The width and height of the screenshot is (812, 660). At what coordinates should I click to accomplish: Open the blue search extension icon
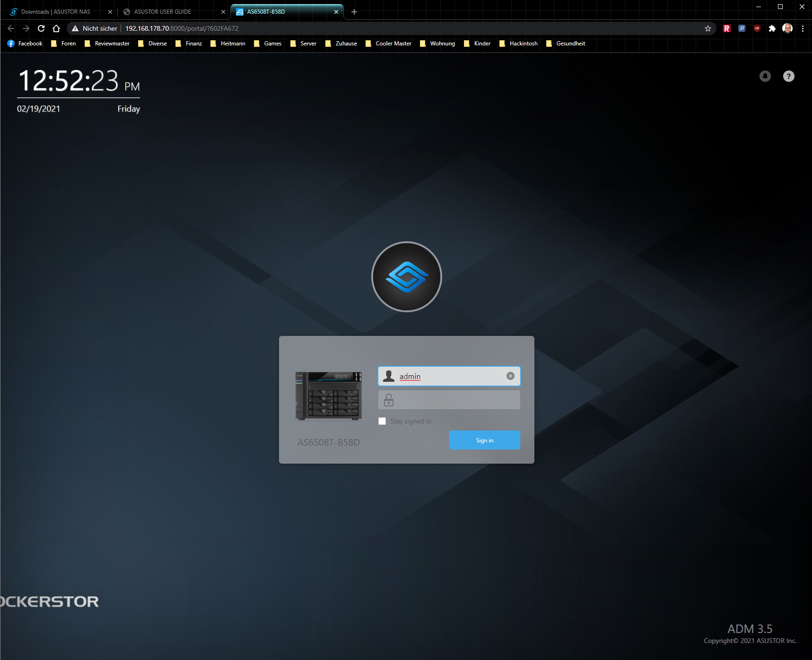742,28
